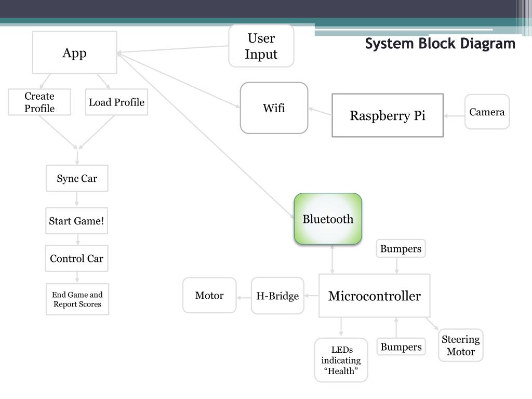Click the LEDs indicating Health box
532x399 pixels.
[341, 361]
